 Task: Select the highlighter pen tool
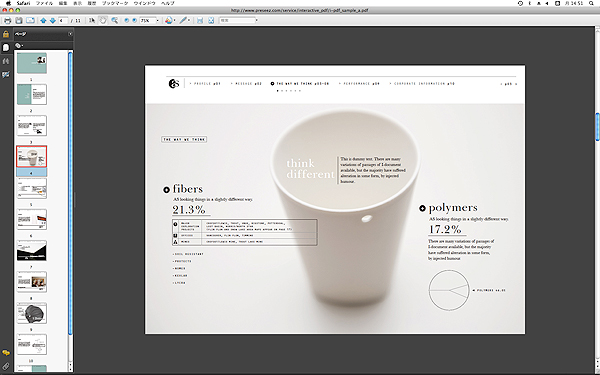[183, 20]
